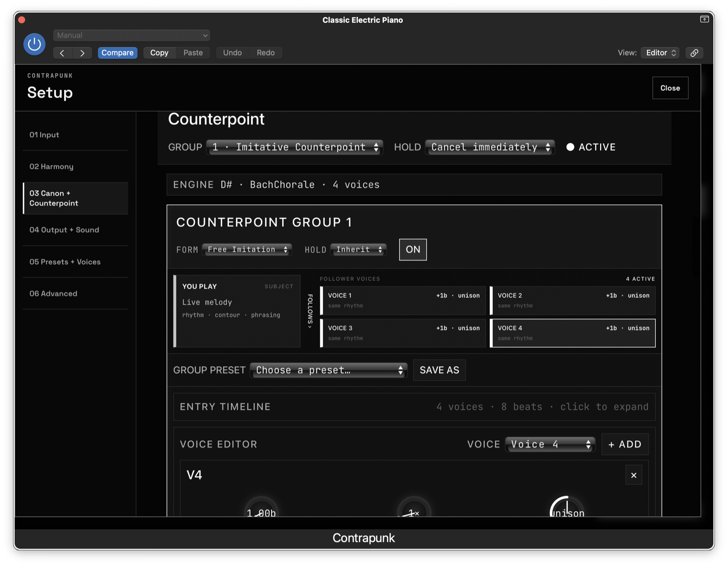The height and width of the screenshot is (566, 728).
Task: Select the VOICE 3 follower card
Action: click(x=403, y=333)
